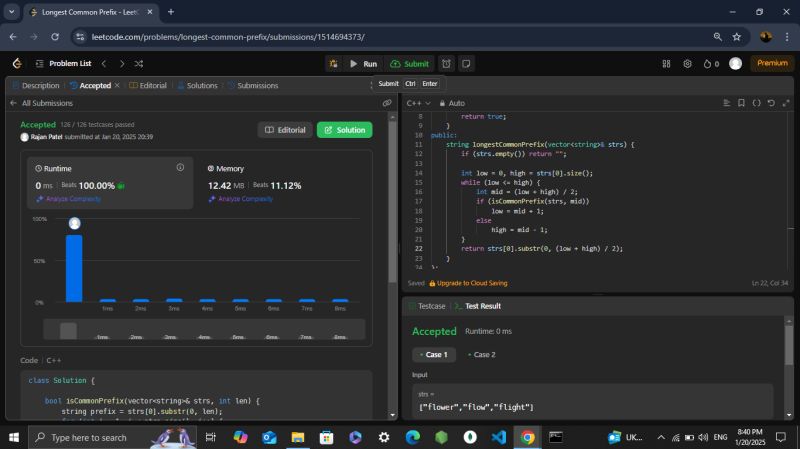
Task: Reset code to default icon
Action: pyautogui.click(x=771, y=103)
